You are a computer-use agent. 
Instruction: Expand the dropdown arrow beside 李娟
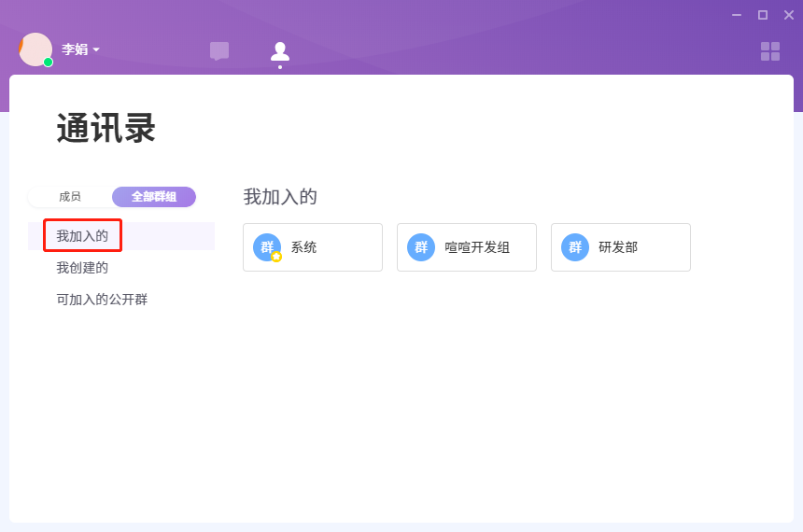tap(96, 49)
